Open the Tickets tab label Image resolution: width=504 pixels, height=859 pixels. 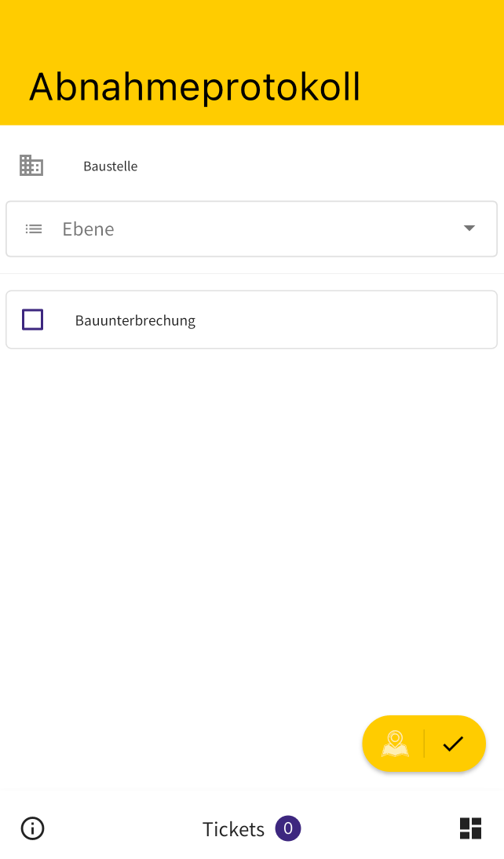(233, 829)
